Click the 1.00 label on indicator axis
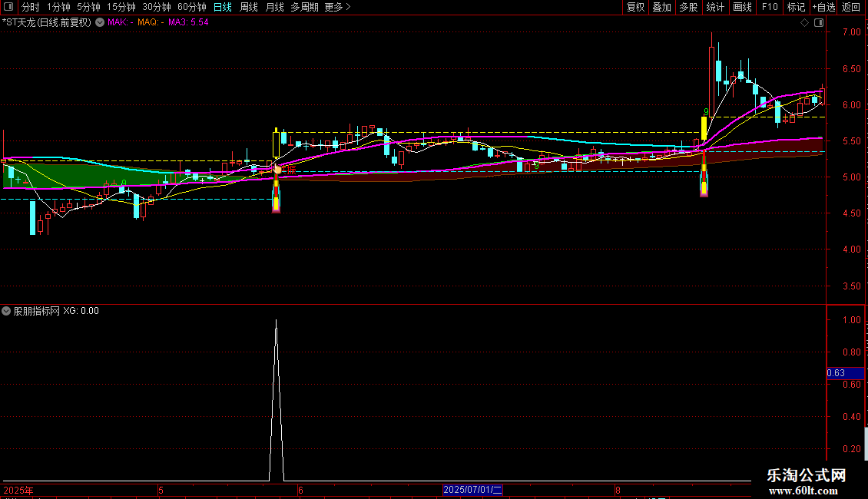The height and width of the screenshot is (499, 868). click(851, 320)
